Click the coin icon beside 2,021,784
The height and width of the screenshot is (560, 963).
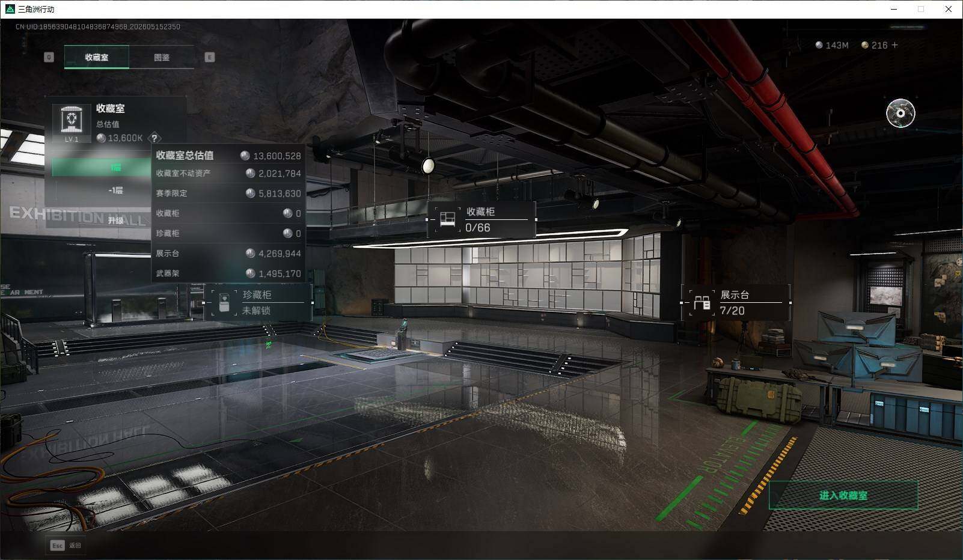click(x=251, y=173)
